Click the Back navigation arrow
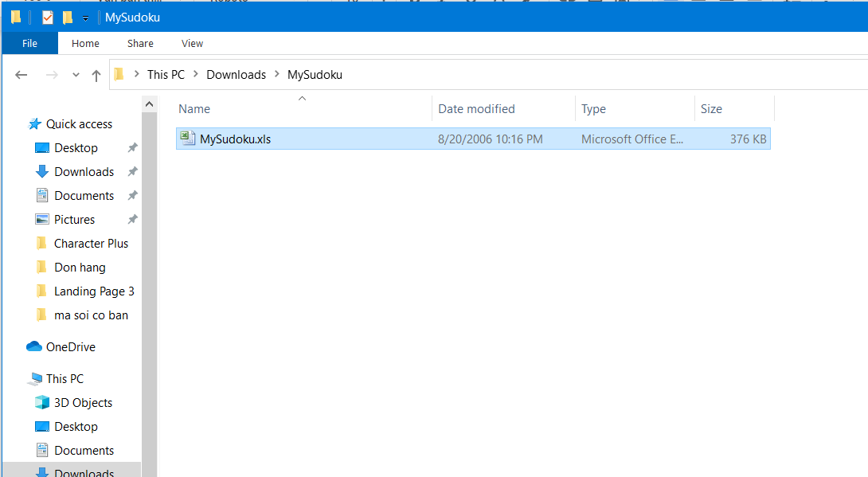This screenshot has width=868, height=477. tap(22, 74)
